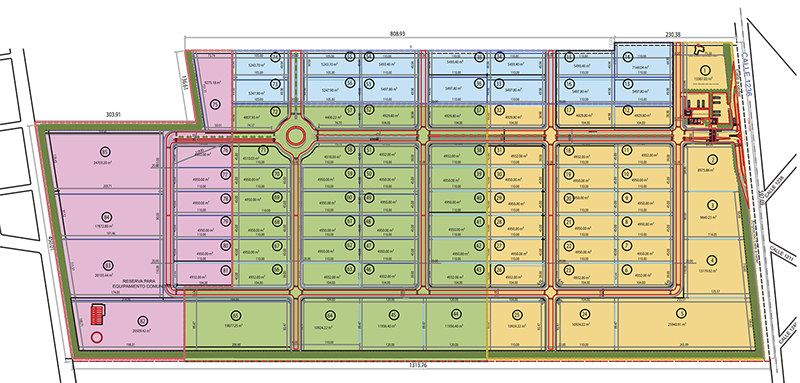Select lot marker 19 in orange zone

(x=569, y=174)
